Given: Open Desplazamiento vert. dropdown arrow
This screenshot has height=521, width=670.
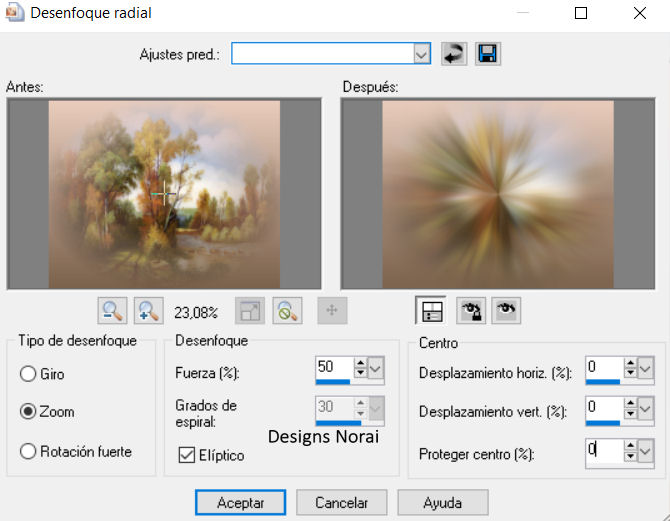Looking at the screenshot, I should (645, 409).
